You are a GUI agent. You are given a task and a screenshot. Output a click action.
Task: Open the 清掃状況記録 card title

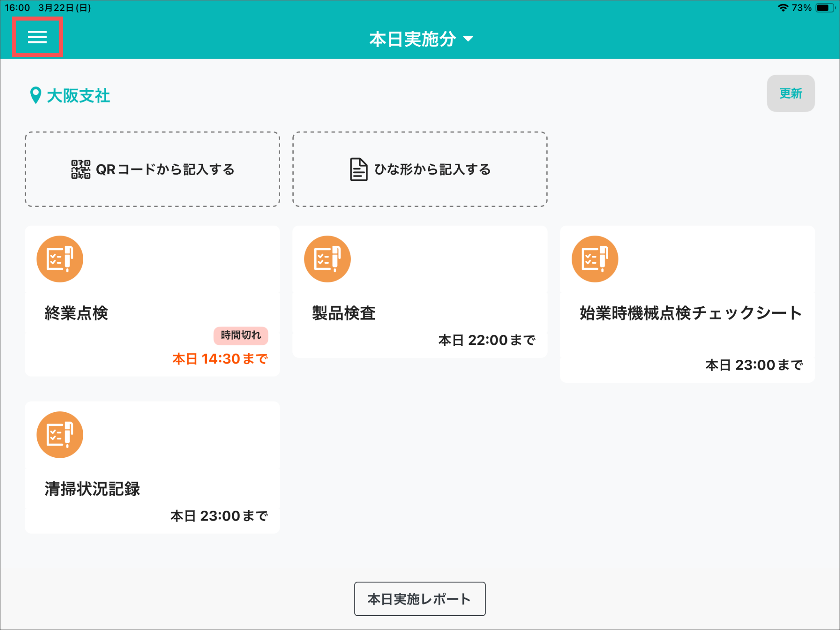click(x=92, y=489)
